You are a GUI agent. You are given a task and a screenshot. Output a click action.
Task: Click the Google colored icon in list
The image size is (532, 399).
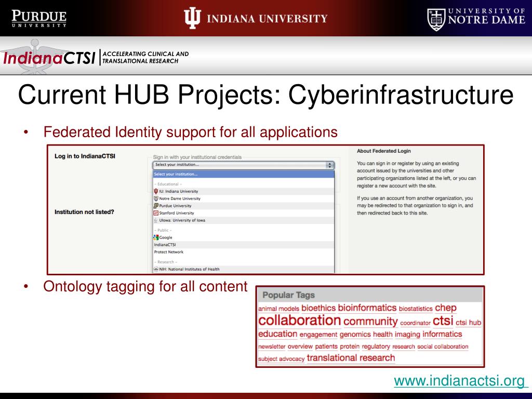tap(156, 237)
